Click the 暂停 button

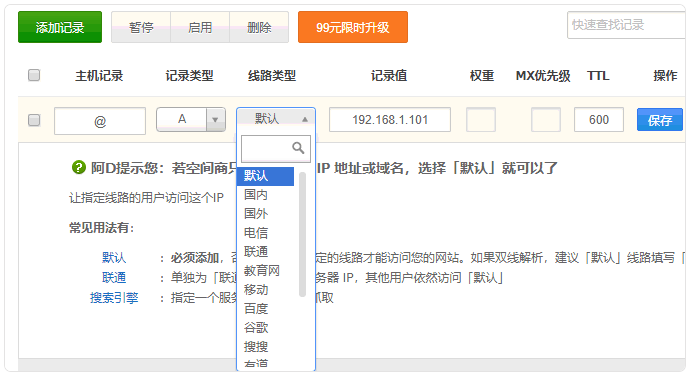pyautogui.click(x=141, y=27)
